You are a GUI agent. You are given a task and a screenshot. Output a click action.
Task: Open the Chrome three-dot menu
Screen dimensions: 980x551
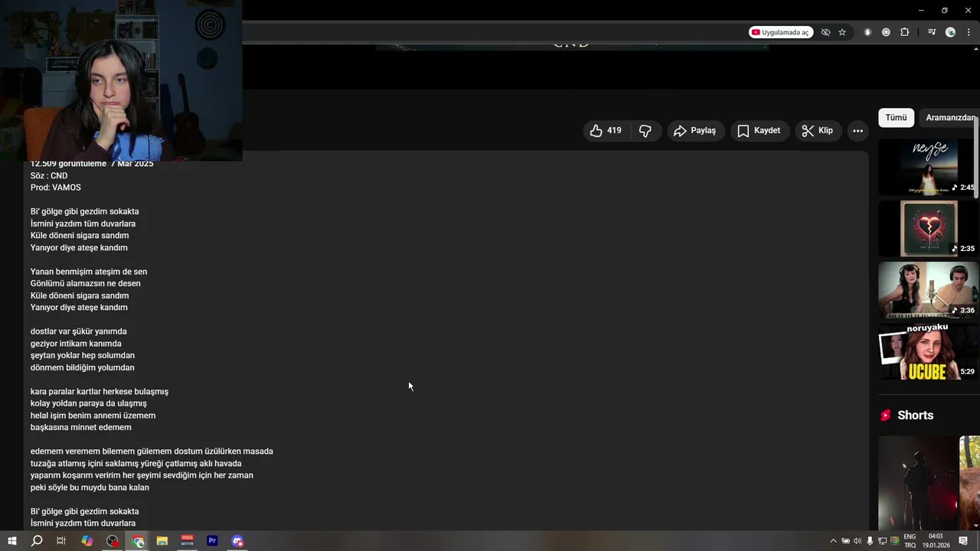pos(969,32)
